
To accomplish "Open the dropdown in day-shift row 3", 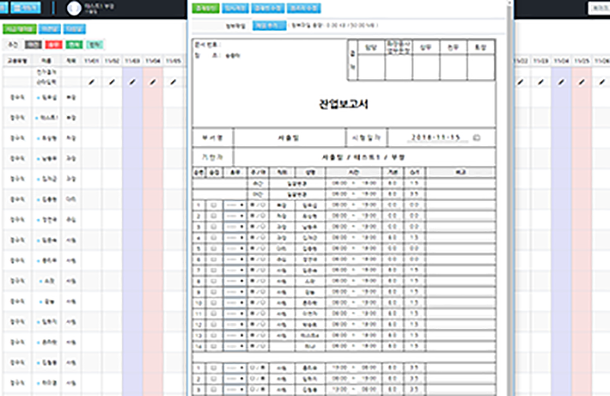I will pyautogui.click(x=235, y=227).
